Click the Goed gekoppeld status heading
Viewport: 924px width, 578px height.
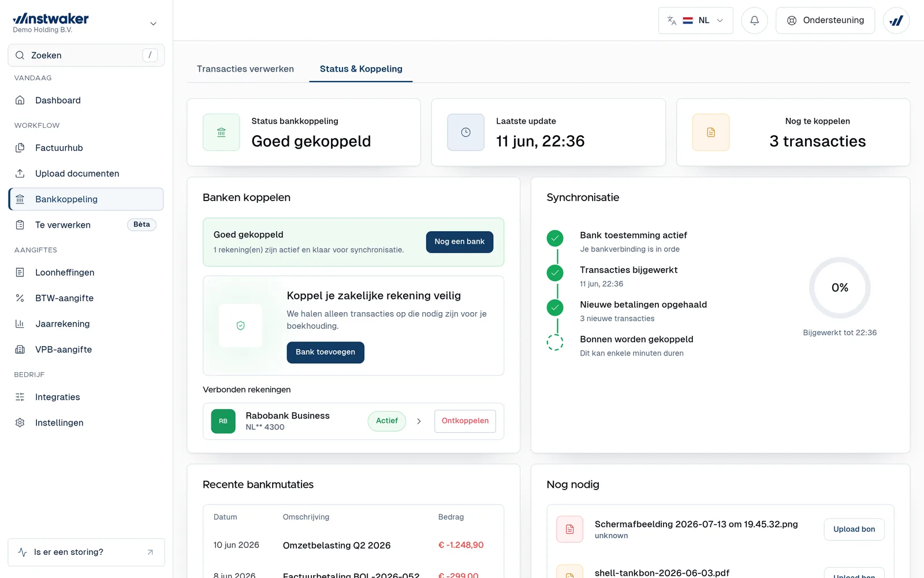(311, 141)
